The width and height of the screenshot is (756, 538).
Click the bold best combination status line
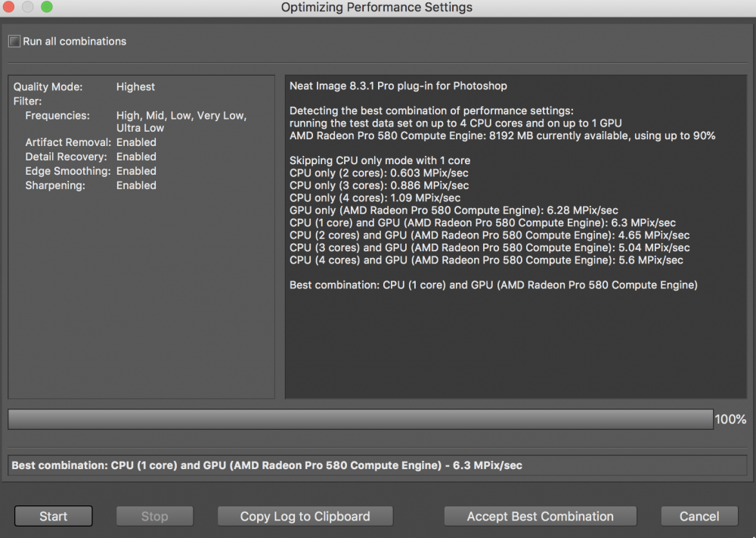click(x=267, y=465)
